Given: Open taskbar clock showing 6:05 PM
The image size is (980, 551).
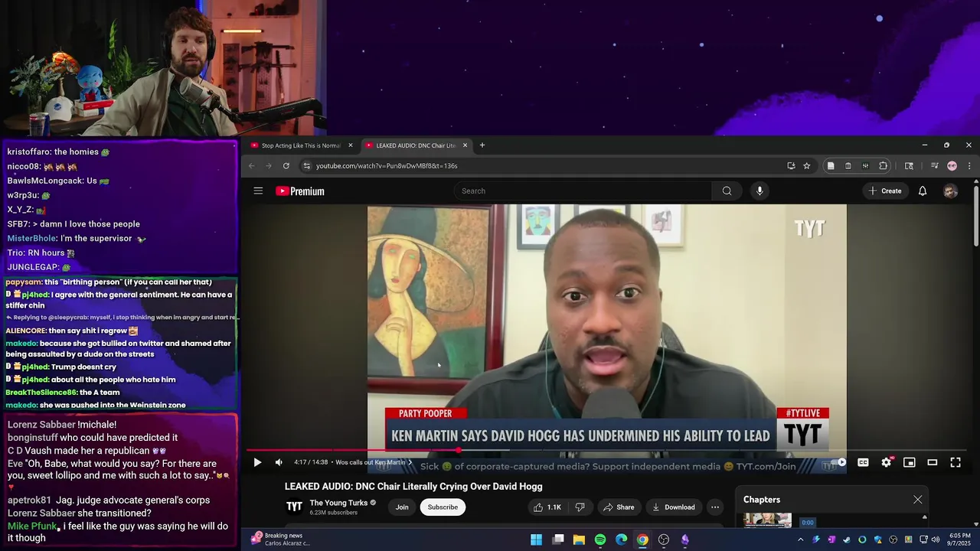Looking at the screenshot, I should [x=959, y=540].
